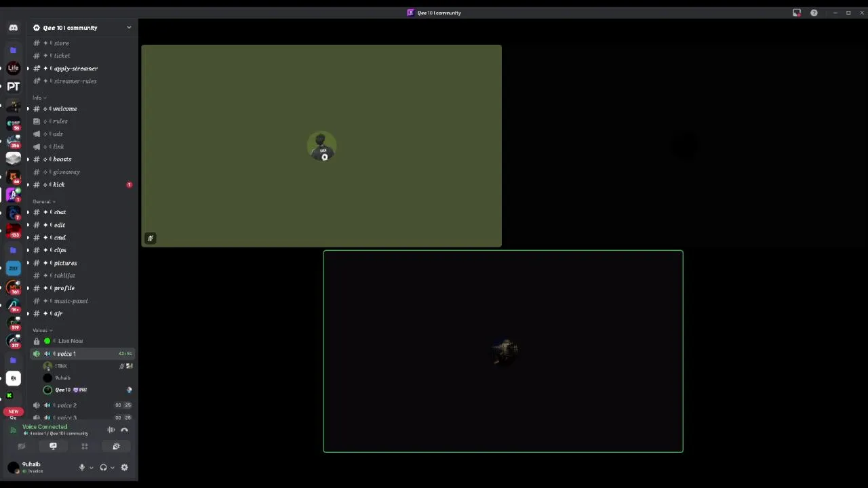
Task: Open the server icon with 133 badge
Action: coord(13,231)
